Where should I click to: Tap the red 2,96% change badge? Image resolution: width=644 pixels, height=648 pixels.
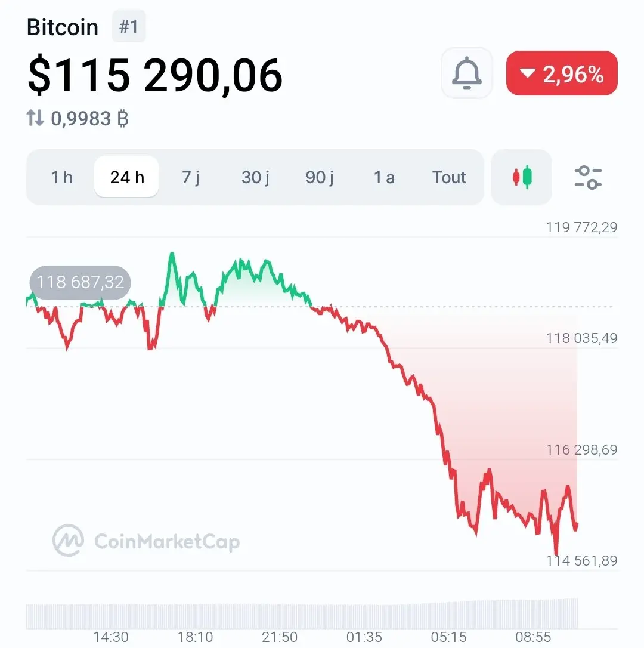point(562,73)
